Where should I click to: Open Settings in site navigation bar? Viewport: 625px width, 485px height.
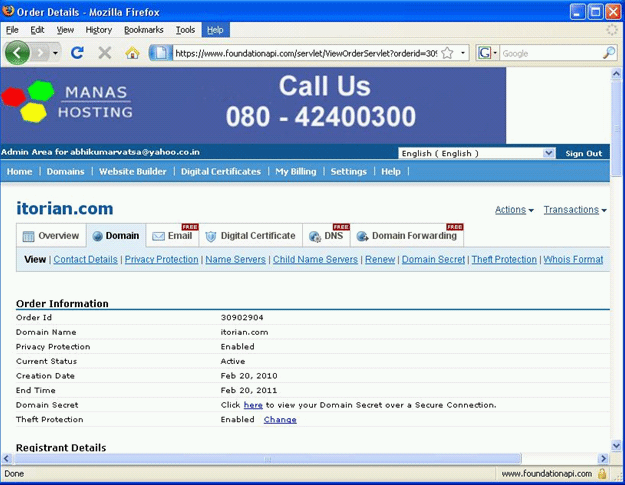(348, 171)
